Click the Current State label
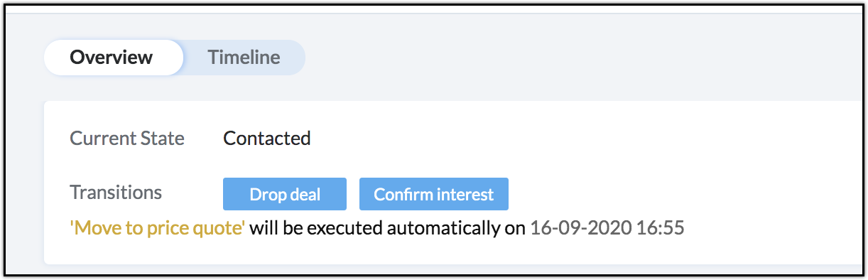This screenshot has height=280, width=868. [x=127, y=138]
